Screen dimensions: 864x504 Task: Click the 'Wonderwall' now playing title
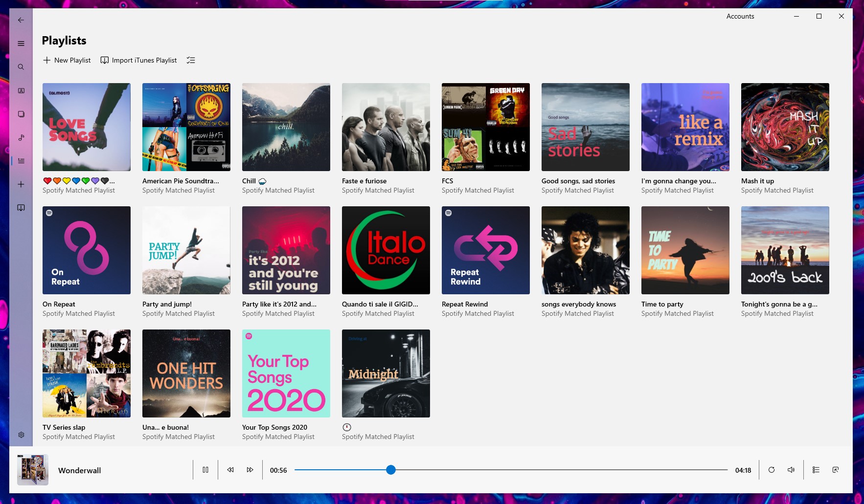click(x=79, y=470)
